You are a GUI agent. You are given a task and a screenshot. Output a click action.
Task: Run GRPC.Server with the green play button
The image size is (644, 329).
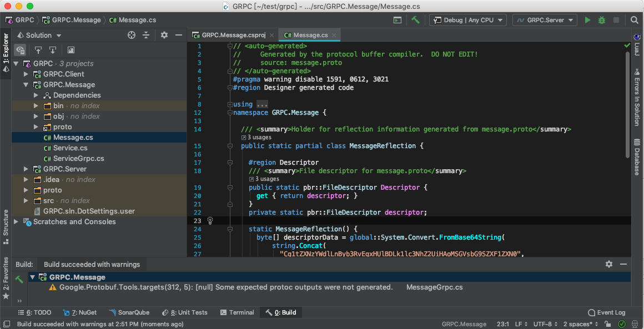click(588, 19)
